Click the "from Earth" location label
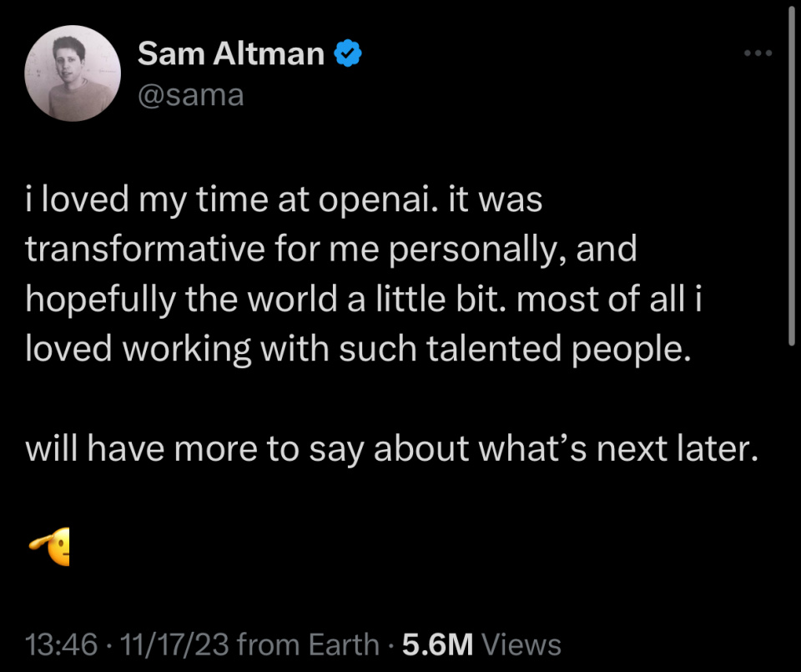The image size is (801, 672). click(x=308, y=644)
